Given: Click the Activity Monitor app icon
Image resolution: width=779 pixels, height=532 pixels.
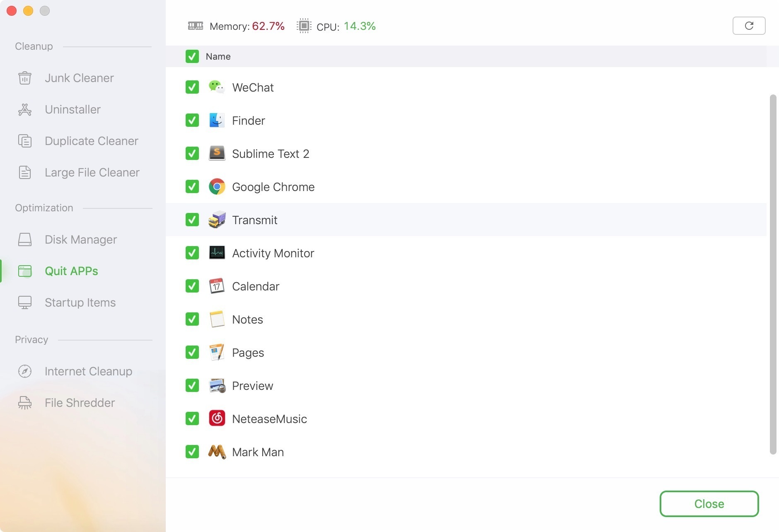Looking at the screenshot, I should pos(217,253).
